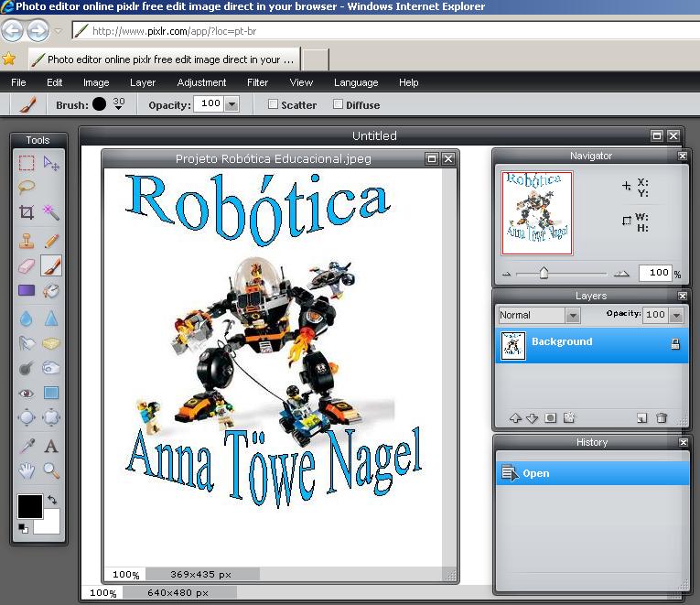This screenshot has width=700, height=605.
Task: Open the brush Opacity dropdown arrow
Action: 232,104
